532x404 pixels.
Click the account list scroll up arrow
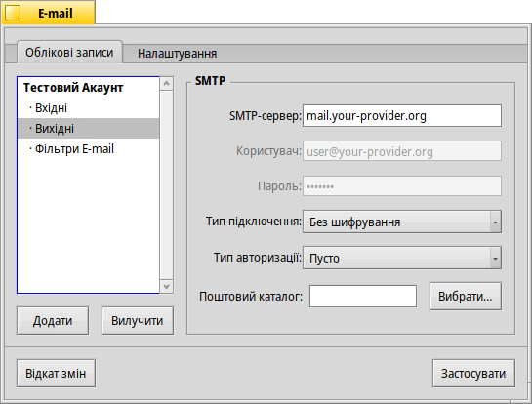[x=166, y=83]
